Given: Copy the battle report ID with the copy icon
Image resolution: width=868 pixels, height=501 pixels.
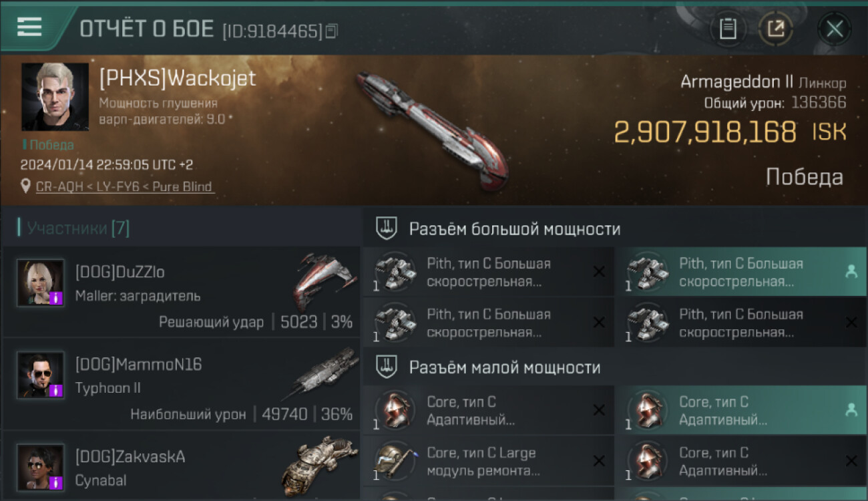Looking at the screenshot, I should [332, 31].
